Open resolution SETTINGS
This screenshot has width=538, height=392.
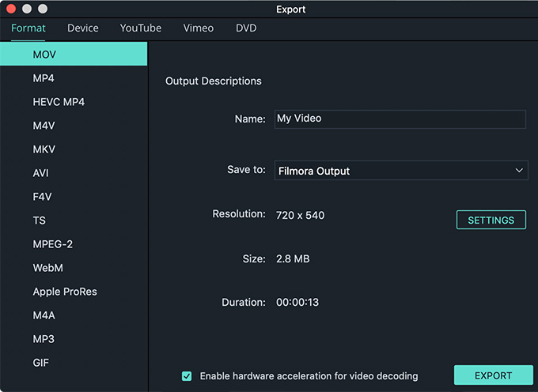491,220
